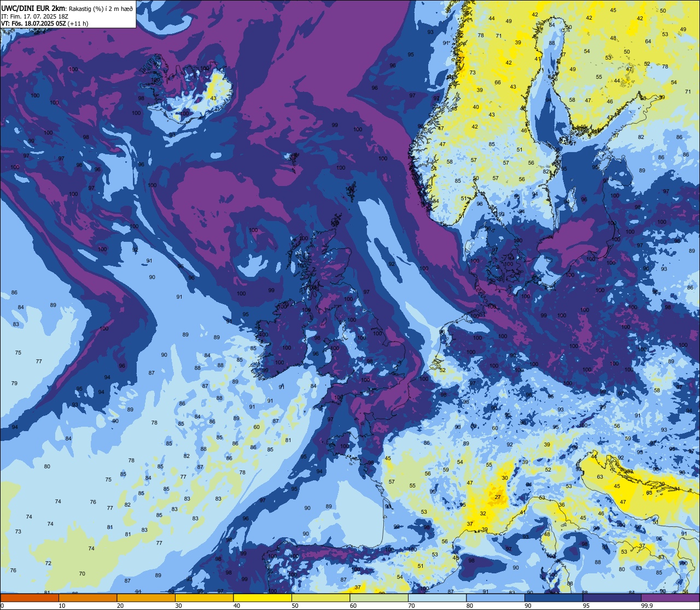Click the legend tick label 99.9
Screen dimensions: 700x610
[647, 606]
